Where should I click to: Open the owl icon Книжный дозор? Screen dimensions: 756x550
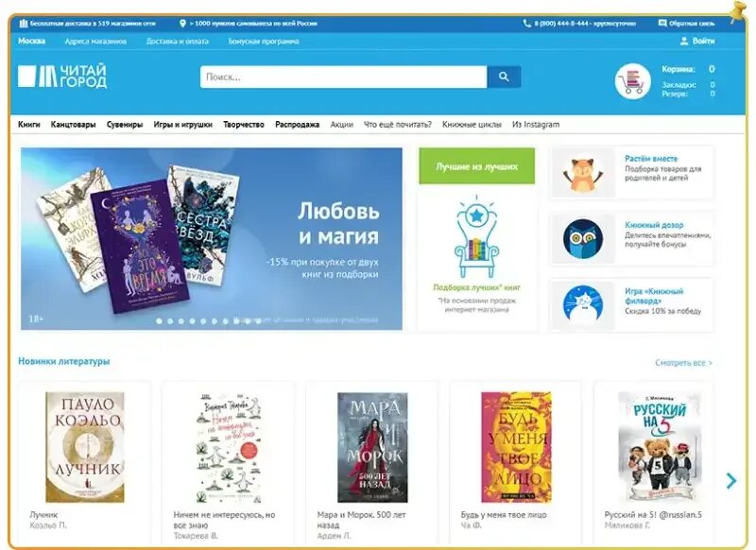point(583,238)
